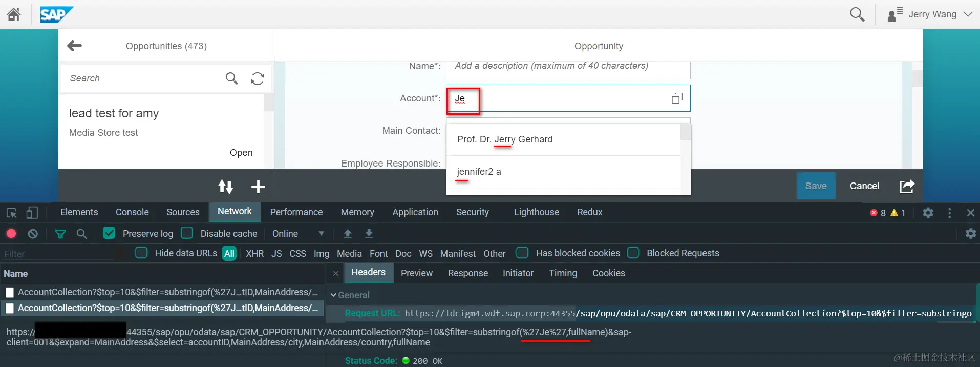Toggle the Preserve log checkbox
The image size is (980, 367).
109,233
